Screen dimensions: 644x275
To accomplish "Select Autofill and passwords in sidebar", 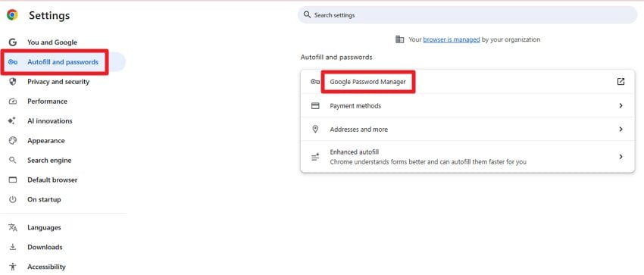I will 62,62.
